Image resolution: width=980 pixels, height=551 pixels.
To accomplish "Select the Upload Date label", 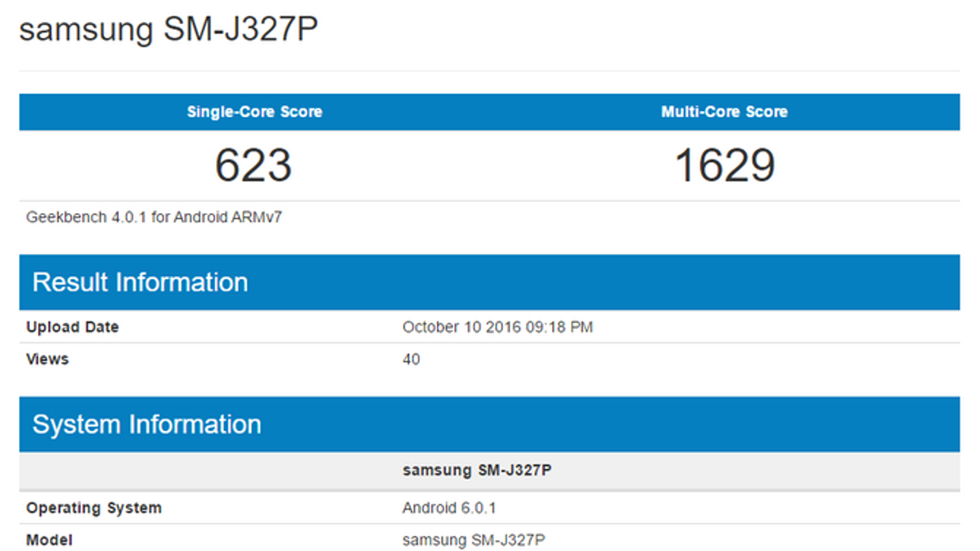I will tap(72, 327).
